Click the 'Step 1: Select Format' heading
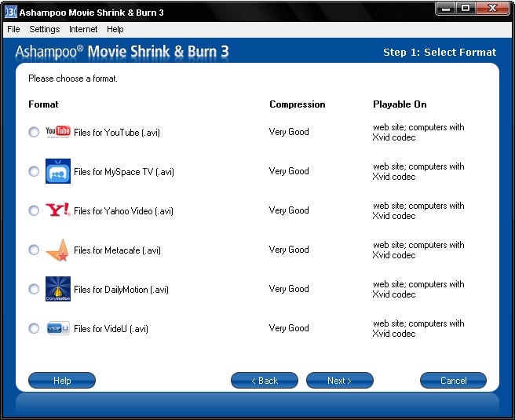The height and width of the screenshot is (420, 515). (440, 53)
